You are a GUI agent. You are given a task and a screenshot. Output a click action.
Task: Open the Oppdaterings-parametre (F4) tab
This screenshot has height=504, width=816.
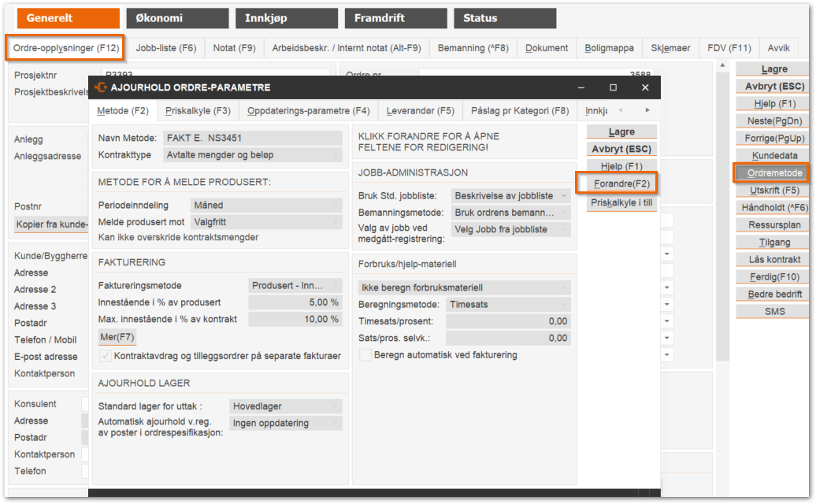pyautogui.click(x=308, y=111)
